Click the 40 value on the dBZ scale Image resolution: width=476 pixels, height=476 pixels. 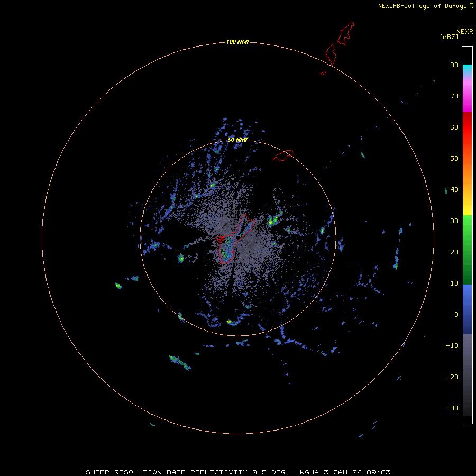click(x=454, y=190)
